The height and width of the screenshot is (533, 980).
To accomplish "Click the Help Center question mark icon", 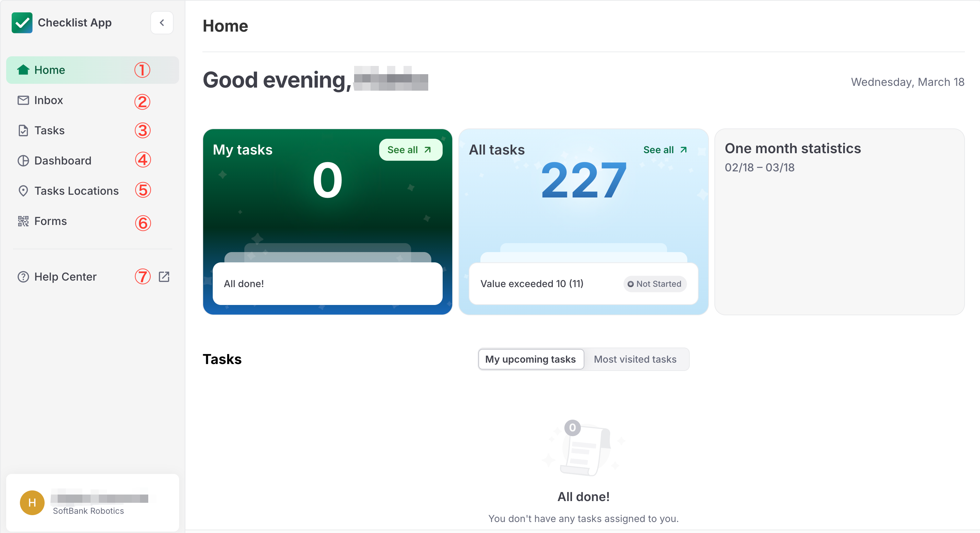I will [23, 277].
